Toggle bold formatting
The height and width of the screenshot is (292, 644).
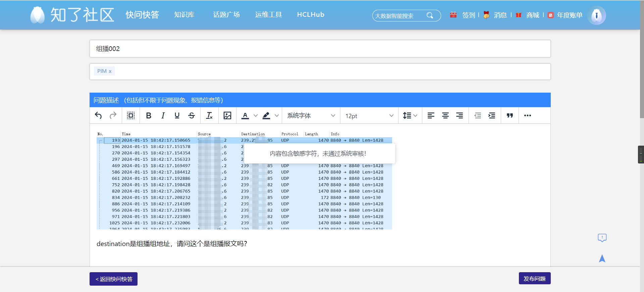tap(149, 115)
